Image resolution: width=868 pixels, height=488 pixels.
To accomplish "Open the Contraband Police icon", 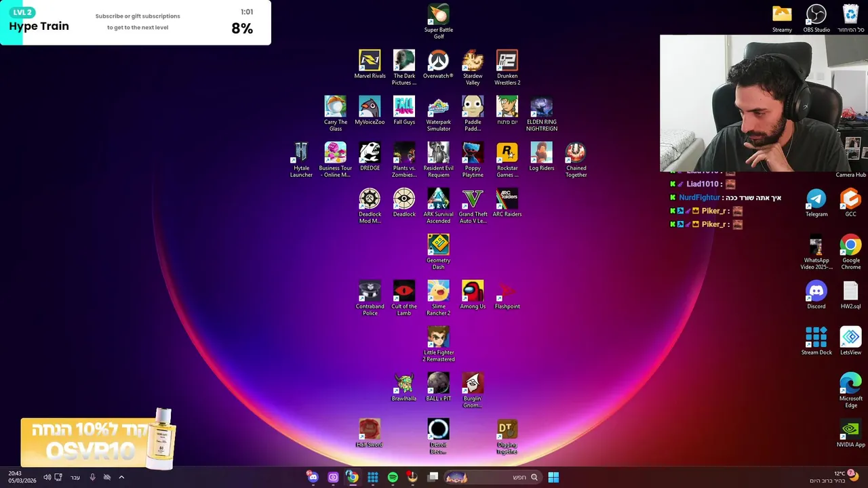I will [370, 298].
